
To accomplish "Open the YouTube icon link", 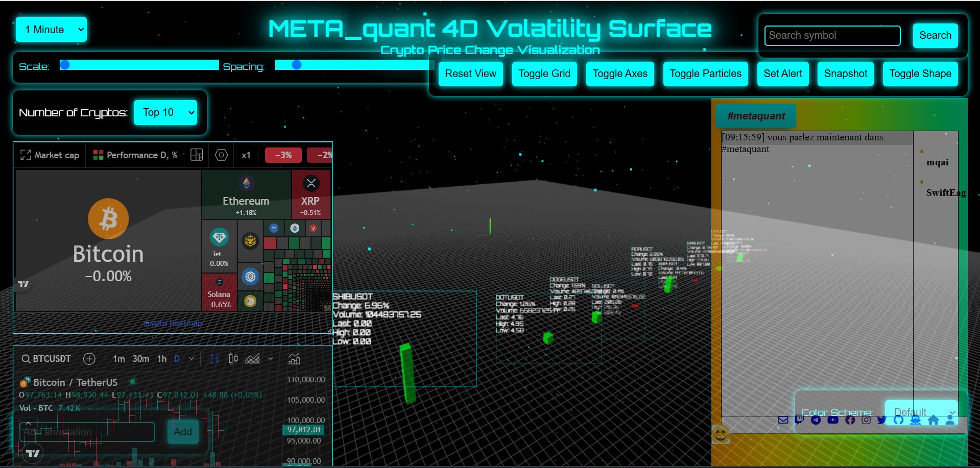I will click(x=833, y=420).
